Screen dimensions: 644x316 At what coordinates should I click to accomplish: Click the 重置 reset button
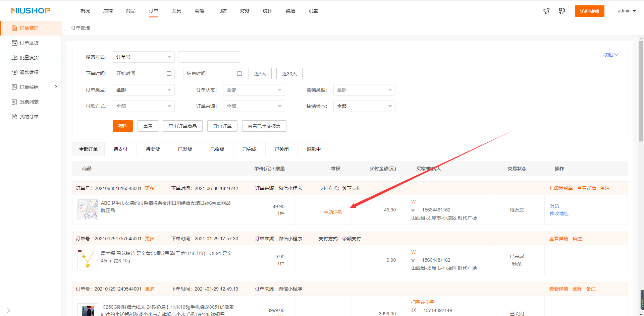click(148, 126)
